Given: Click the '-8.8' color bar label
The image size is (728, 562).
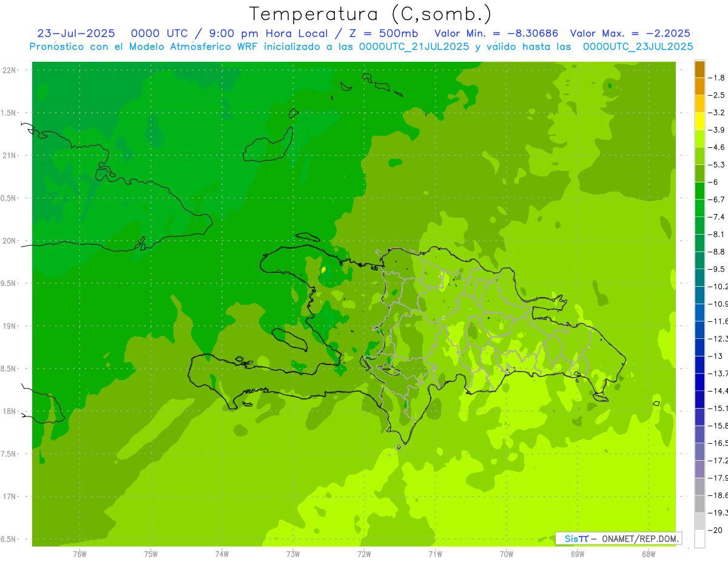Looking at the screenshot, I should tap(716, 252).
